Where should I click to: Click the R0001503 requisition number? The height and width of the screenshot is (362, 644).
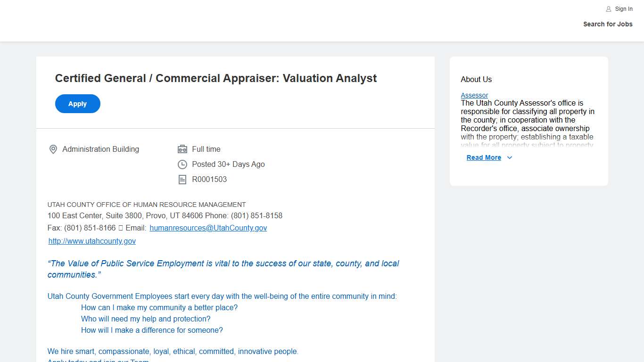click(209, 180)
